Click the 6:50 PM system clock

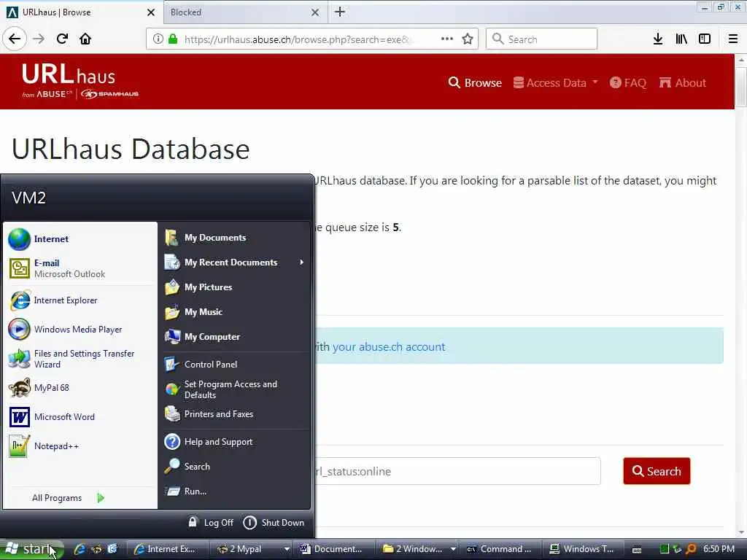point(719,549)
